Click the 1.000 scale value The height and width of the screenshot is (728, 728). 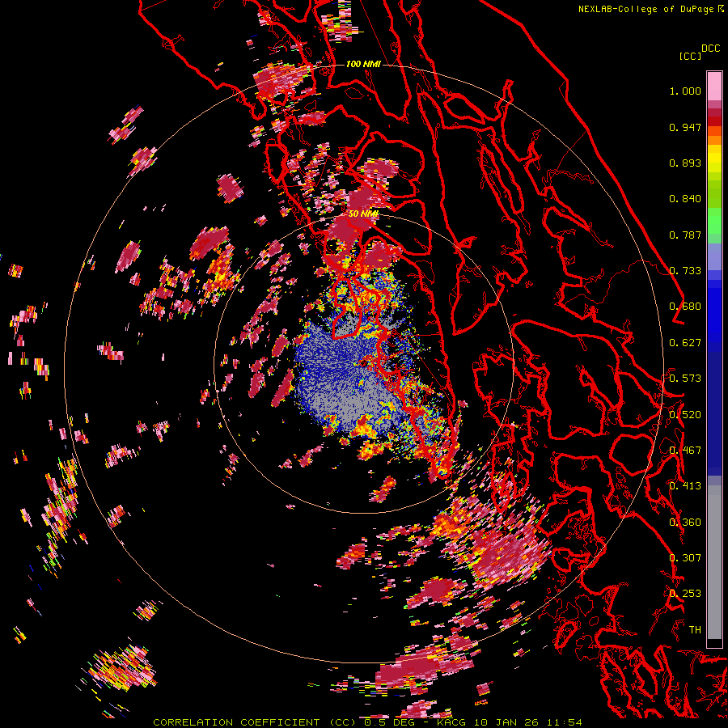tap(685, 91)
